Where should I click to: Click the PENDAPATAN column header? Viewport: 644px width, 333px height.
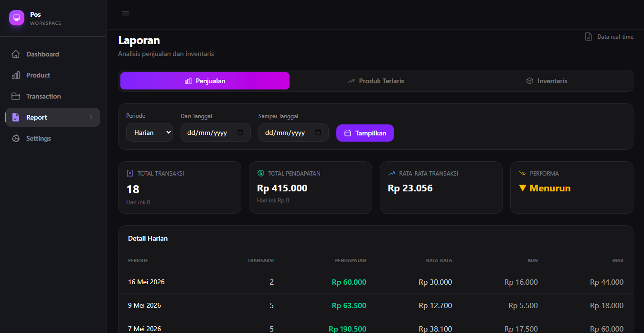pos(351,261)
